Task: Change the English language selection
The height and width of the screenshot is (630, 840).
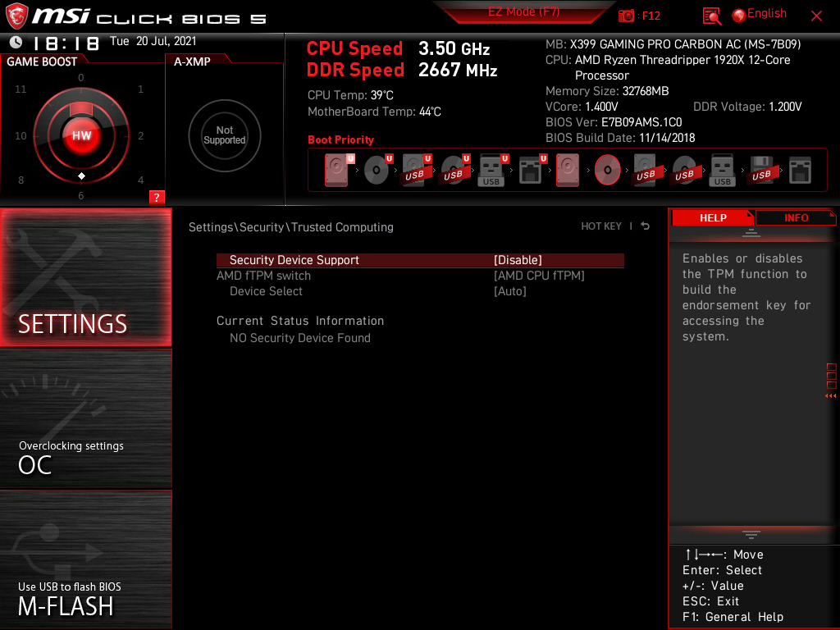Action: tap(767, 13)
